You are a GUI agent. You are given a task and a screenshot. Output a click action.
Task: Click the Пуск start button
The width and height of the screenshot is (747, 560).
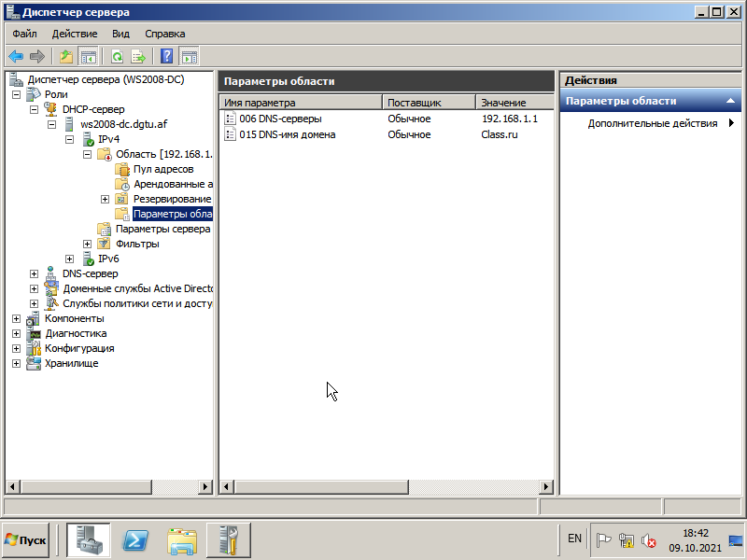pos(26,540)
